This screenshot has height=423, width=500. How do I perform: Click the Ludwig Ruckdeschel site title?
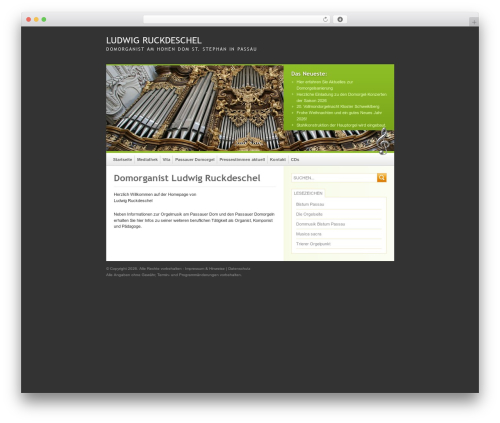pos(154,40)
